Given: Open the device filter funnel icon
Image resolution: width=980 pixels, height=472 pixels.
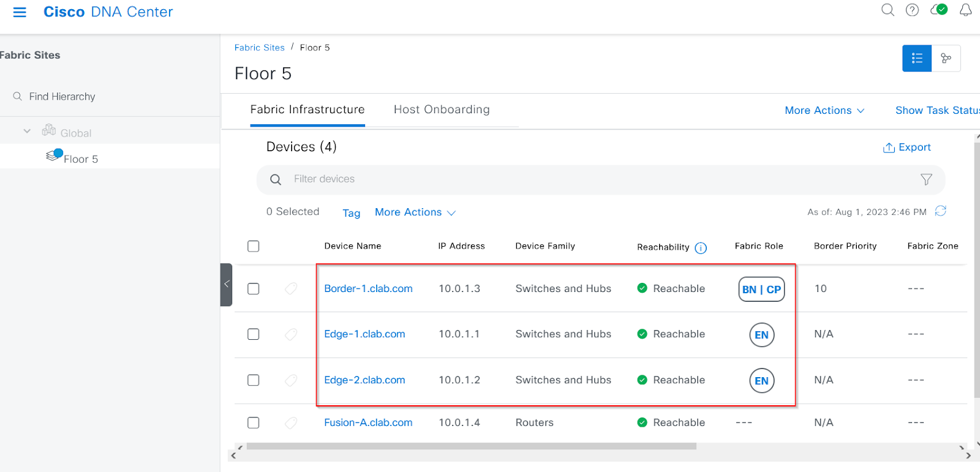Looking at the screenshot, I should point(926,179).
